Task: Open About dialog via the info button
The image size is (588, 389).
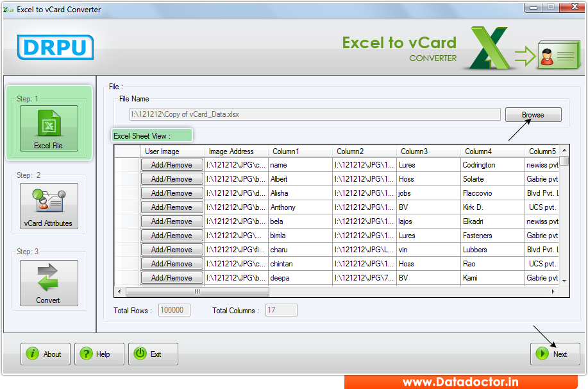Action: [x=46, y=354]
